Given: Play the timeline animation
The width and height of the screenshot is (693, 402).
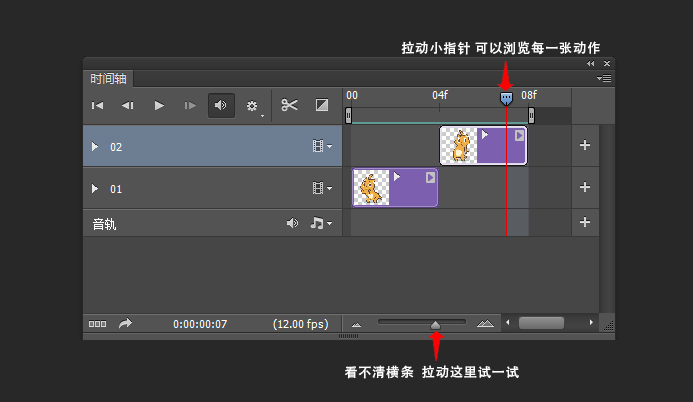Looking at the screenshot, I should coord(159,106).
